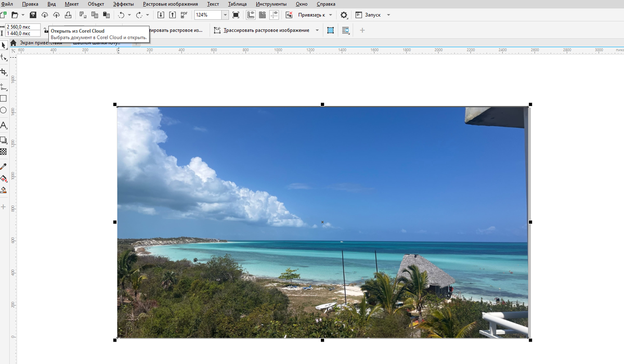Click the height field showing 1 440,0 пкс
Viewport: 624px width, 364px height.
[22, 33]
